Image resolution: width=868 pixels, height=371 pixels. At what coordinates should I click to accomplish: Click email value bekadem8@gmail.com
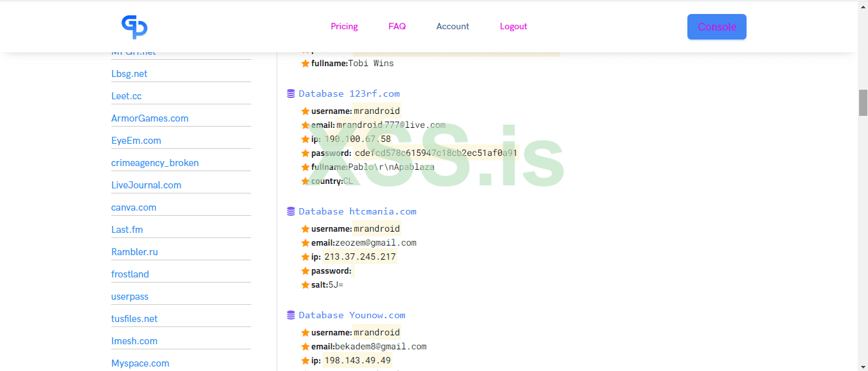pos(381,346)
